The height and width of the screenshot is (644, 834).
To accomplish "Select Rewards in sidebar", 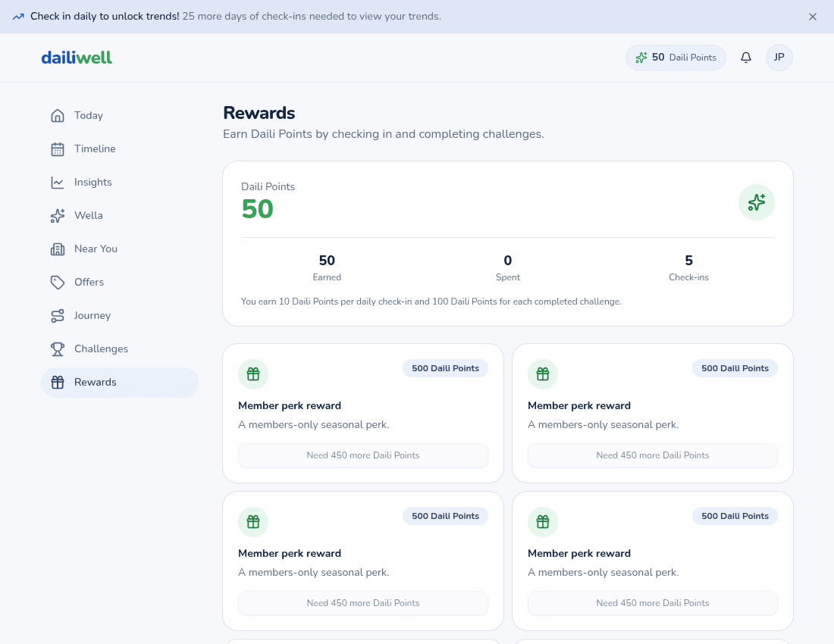I will [120, 383].
